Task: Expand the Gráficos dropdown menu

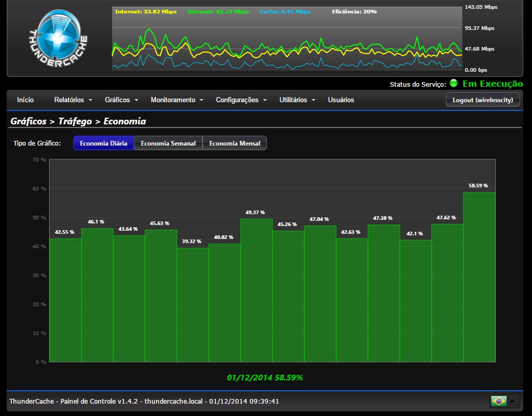Action: coord(121,100)
